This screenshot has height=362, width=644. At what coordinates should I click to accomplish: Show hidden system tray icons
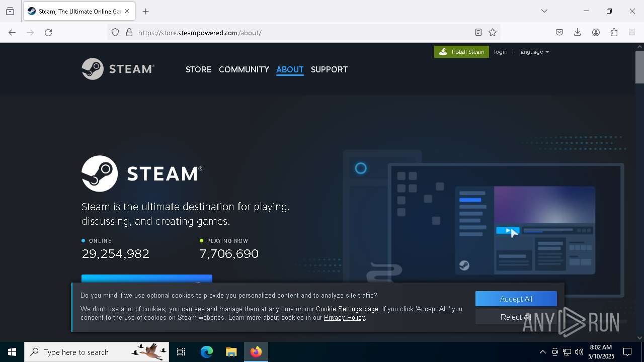pyautogui.click(x=542, y=352)
